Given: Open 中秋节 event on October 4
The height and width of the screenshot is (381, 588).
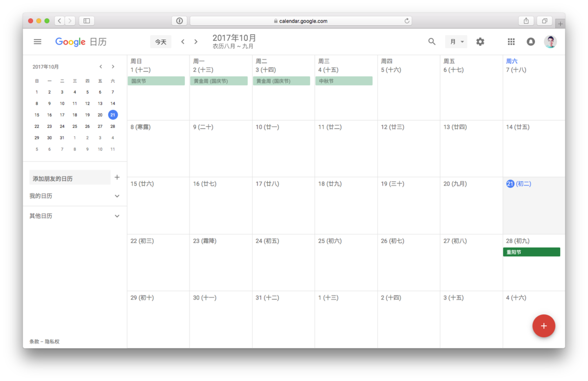Looking at the screenshot, I should [344, 81].
